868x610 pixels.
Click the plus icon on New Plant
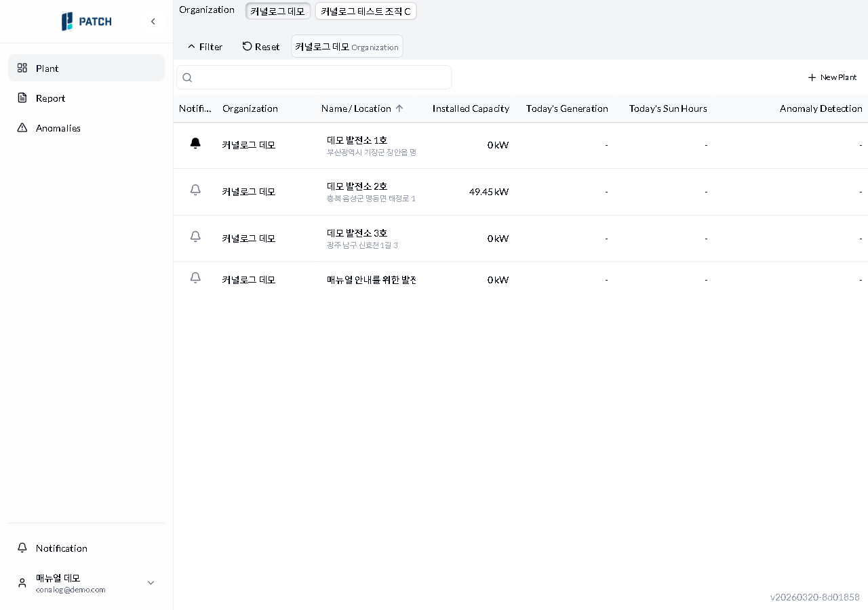[812, 77]
